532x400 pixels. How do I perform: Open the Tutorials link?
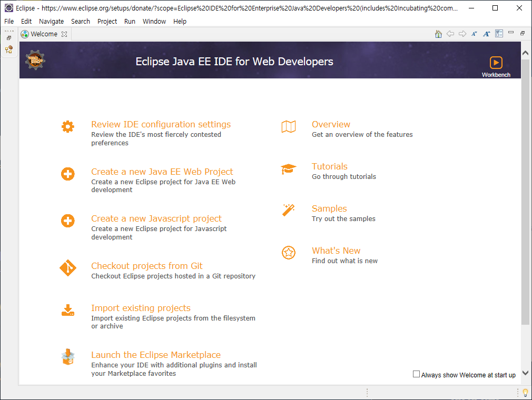329,166
